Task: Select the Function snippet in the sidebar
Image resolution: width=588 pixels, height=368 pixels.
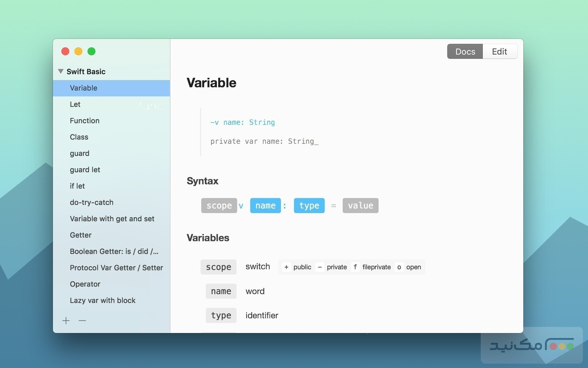Action: (85, 121)
